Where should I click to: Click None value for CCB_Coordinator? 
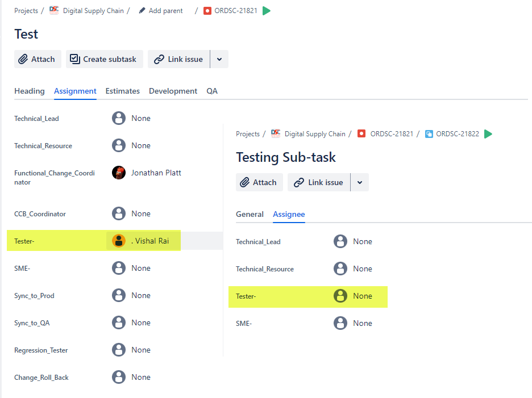[141, 213]
